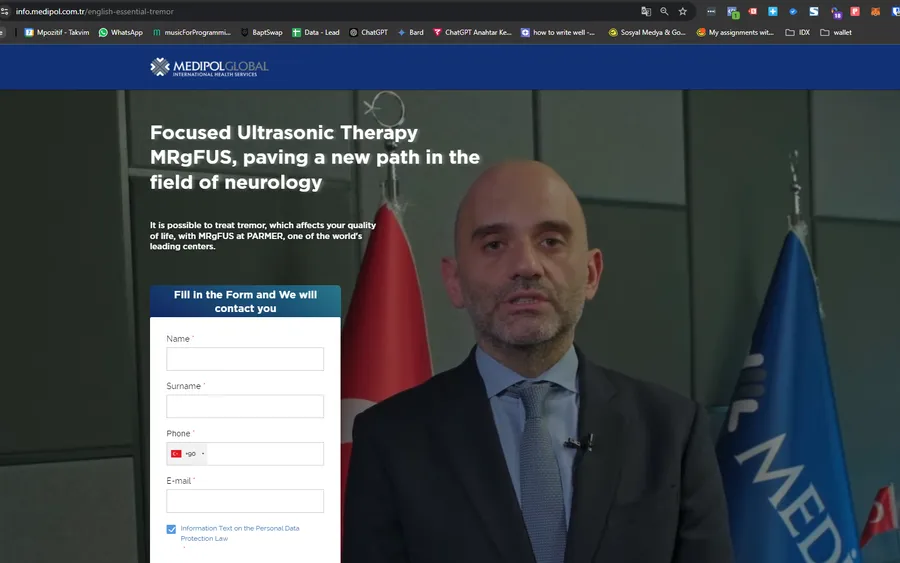Open the Mpozitif - Takvim bookmark
Image resolution: width=900 pixels, height=563 pixels.
57,33
